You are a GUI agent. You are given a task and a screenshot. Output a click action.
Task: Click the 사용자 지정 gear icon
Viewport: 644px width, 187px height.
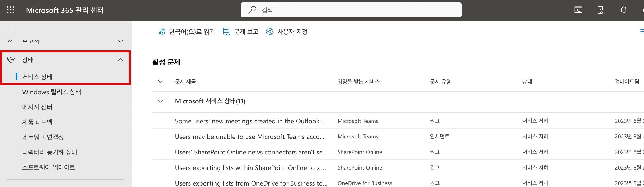click(270, 32)
